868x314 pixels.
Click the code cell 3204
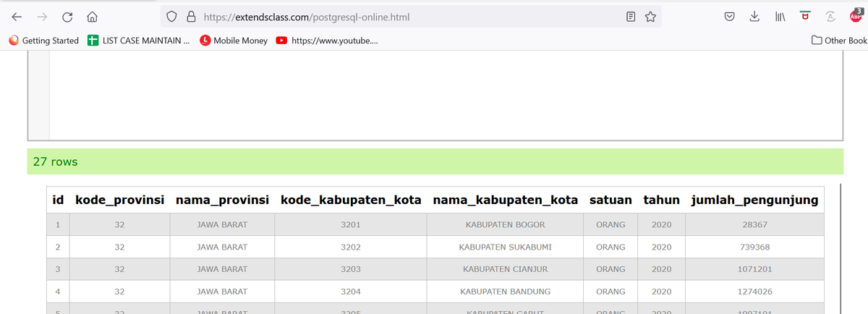pos(351,292)
